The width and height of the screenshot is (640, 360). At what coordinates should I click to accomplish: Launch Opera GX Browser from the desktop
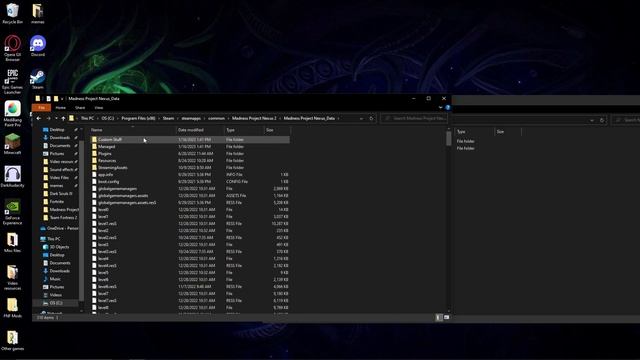pos(12,48)
